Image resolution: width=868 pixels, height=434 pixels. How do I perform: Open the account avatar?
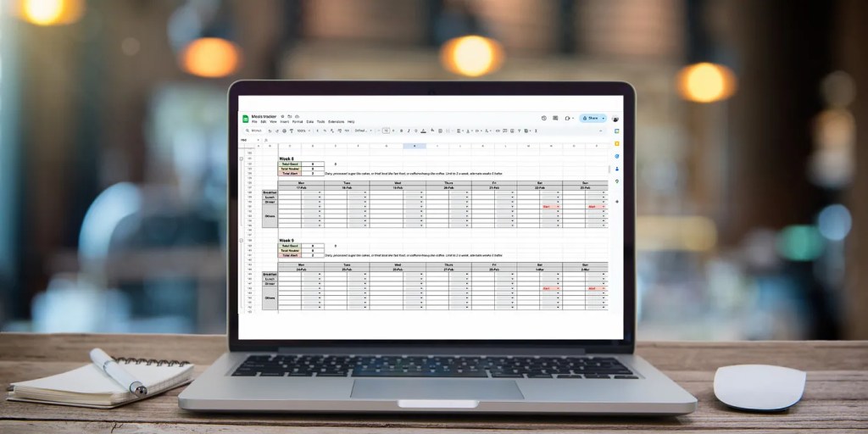(615, 119)
